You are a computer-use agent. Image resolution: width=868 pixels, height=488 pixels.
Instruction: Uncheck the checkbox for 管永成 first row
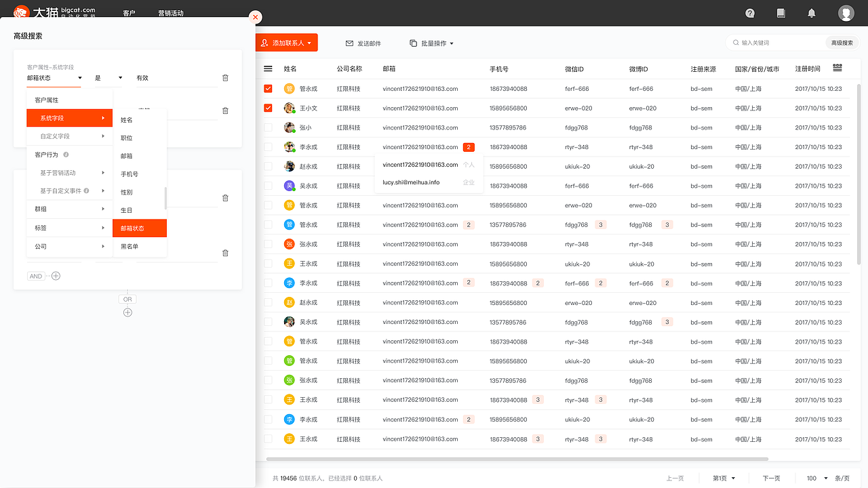[x=268, y=88]
